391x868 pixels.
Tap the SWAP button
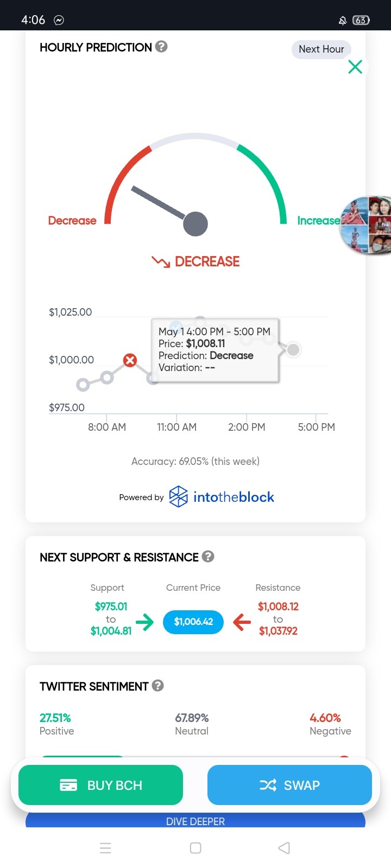pos(289,785)
